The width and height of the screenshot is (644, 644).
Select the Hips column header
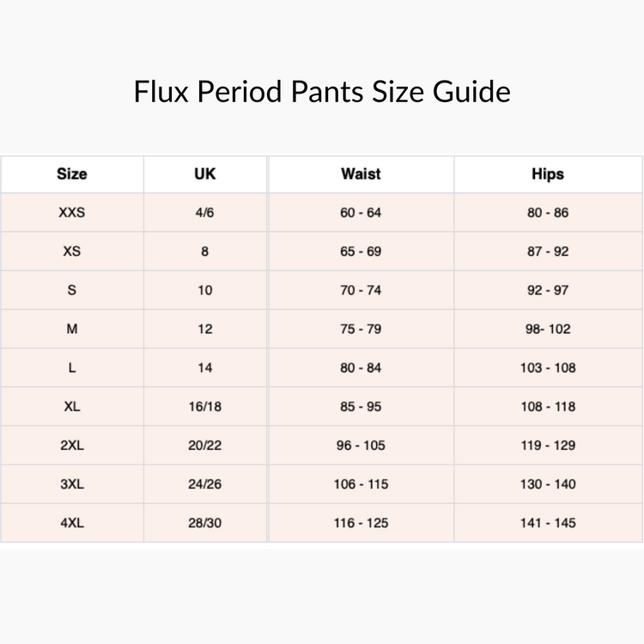tap(548, 174)
